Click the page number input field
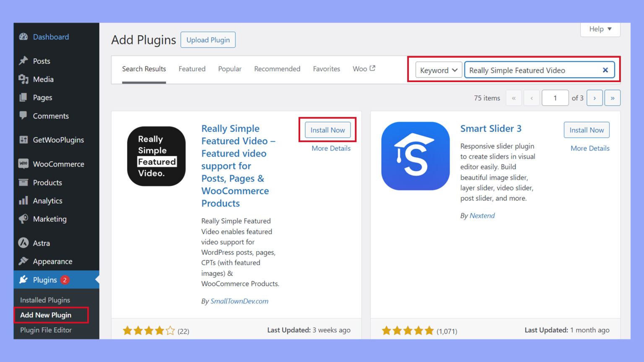This screenshot has width=644, height=362. click(555, 98)
